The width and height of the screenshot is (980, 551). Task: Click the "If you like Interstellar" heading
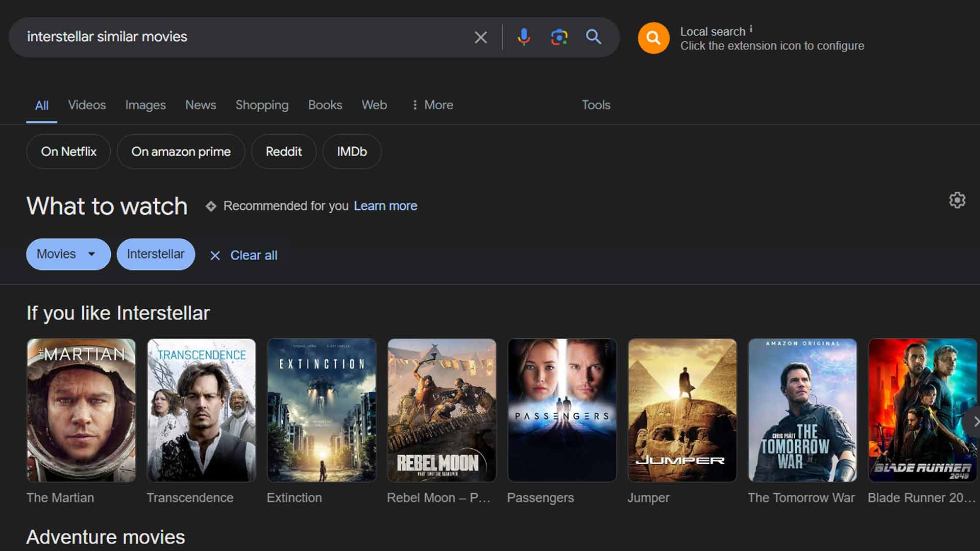click(118, 313)
